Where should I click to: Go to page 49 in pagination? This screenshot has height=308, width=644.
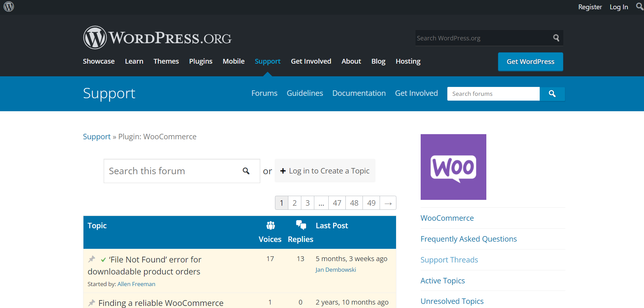click(371, 203)
